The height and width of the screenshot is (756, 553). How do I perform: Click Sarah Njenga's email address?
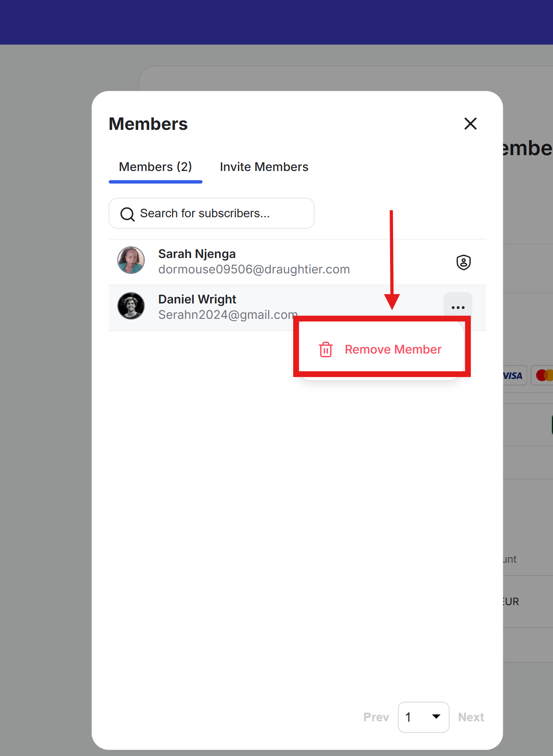click(x=254, y=269)
